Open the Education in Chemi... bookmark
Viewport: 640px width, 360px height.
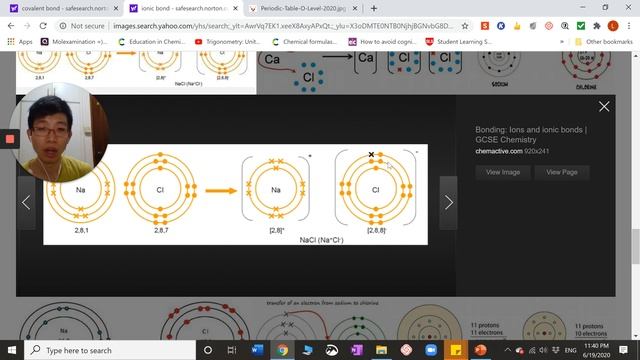(151, 42)
